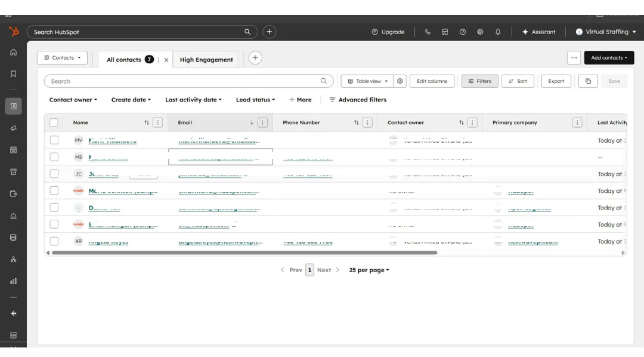Open the Marketing megaphone icon
644x357 pixels.
[x=13, y=128]
